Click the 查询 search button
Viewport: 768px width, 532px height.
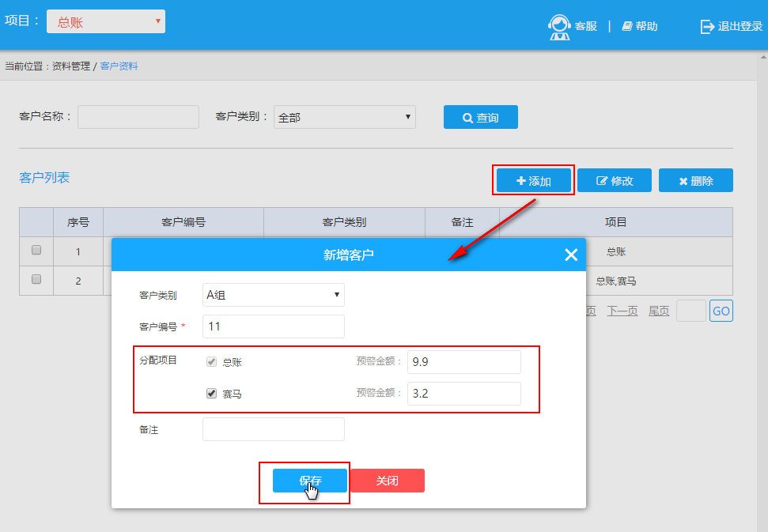coord(480,117)
